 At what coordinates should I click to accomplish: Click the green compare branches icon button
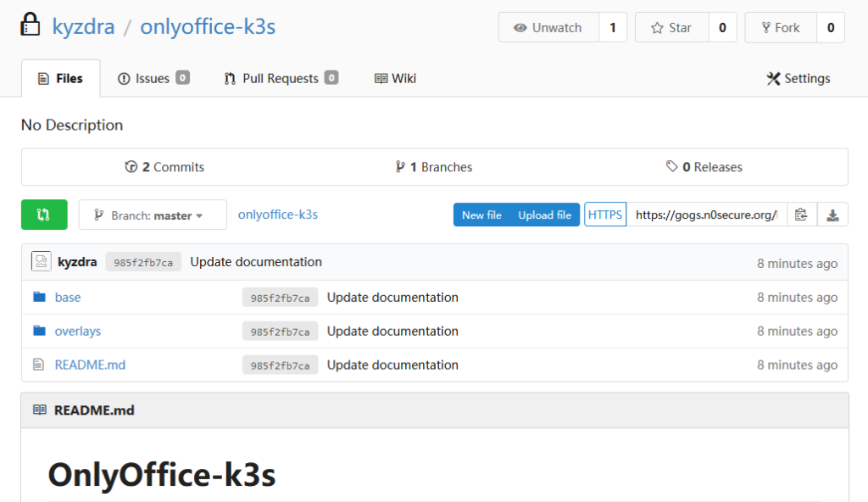click(x=44, y=215)
